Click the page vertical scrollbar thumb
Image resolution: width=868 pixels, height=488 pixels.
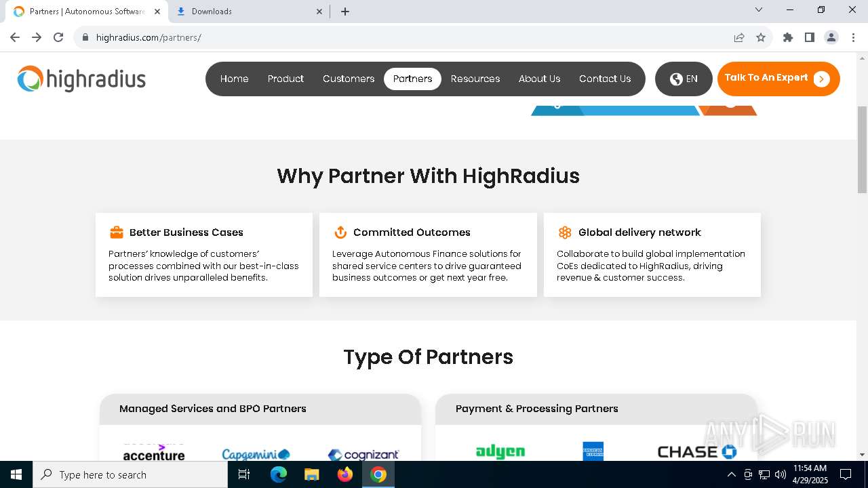tap(863, 150)
